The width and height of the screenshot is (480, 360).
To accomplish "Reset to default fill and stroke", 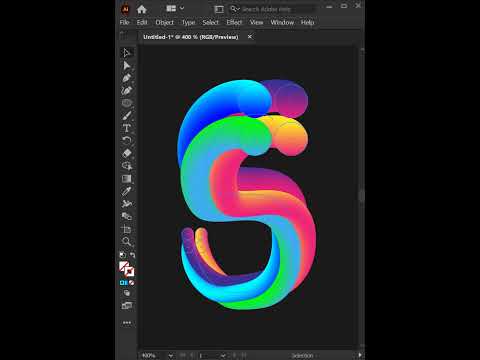I will [x=122, y=255].
